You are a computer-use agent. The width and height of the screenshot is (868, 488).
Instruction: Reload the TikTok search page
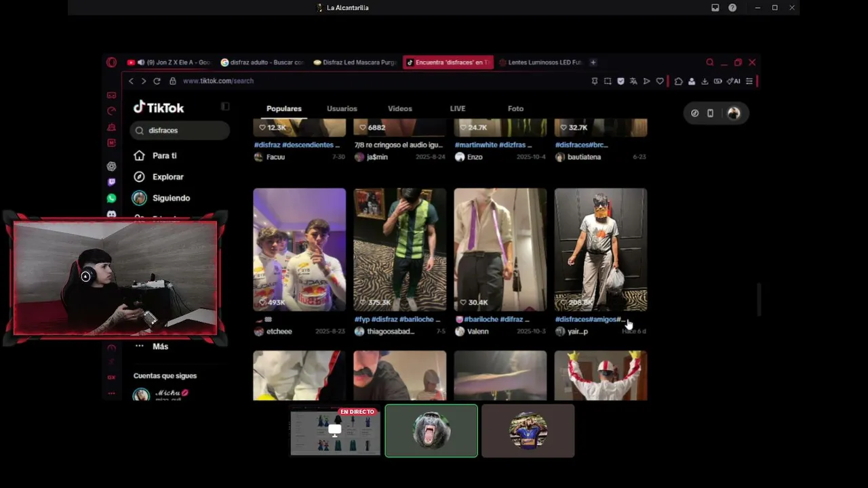pos(157,81)
